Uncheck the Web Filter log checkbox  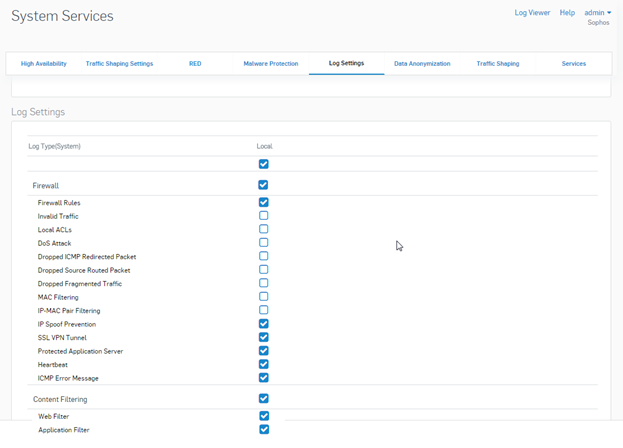264,416
